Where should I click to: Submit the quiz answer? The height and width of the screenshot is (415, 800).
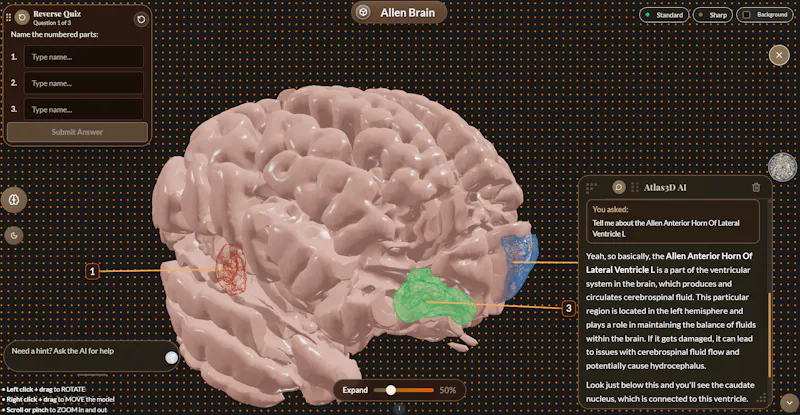[x=77, y=132]
